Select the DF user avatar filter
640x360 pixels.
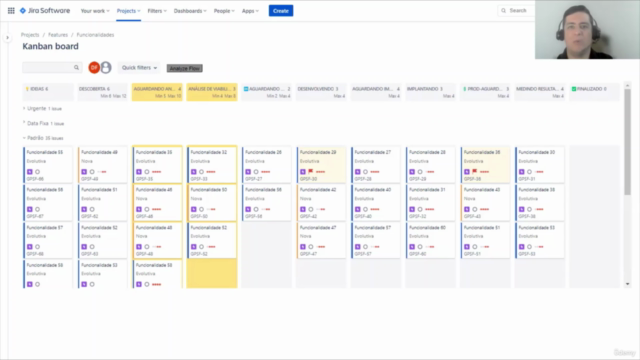[x=94, y=67]
